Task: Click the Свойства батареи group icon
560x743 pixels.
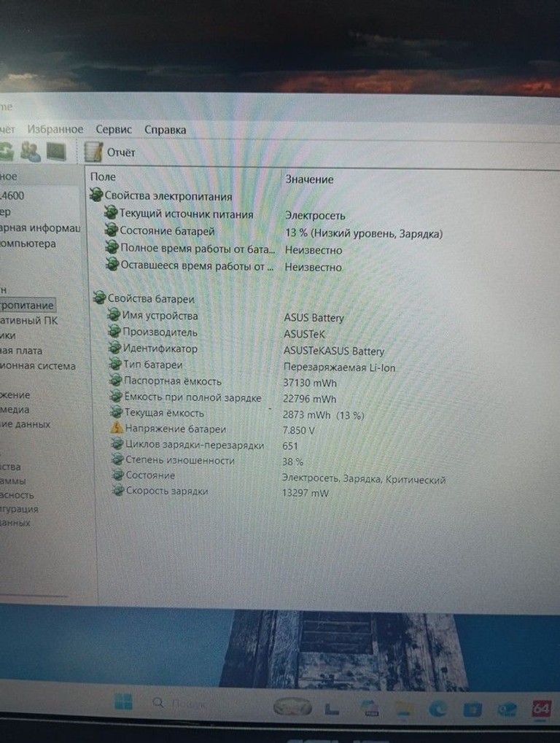Action: coord(99,297)
